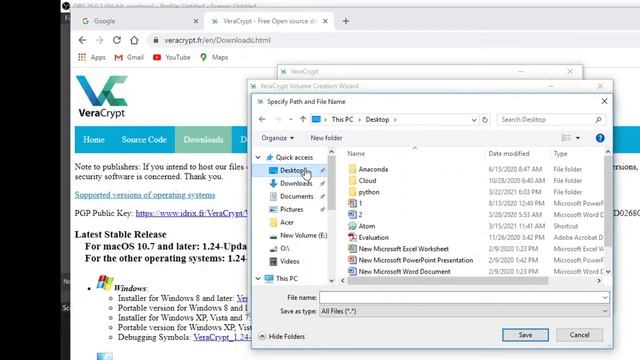This screenshot has width=640, height=360.
Task: Open the Maps bookmark
Action: [x=214, y=57]
